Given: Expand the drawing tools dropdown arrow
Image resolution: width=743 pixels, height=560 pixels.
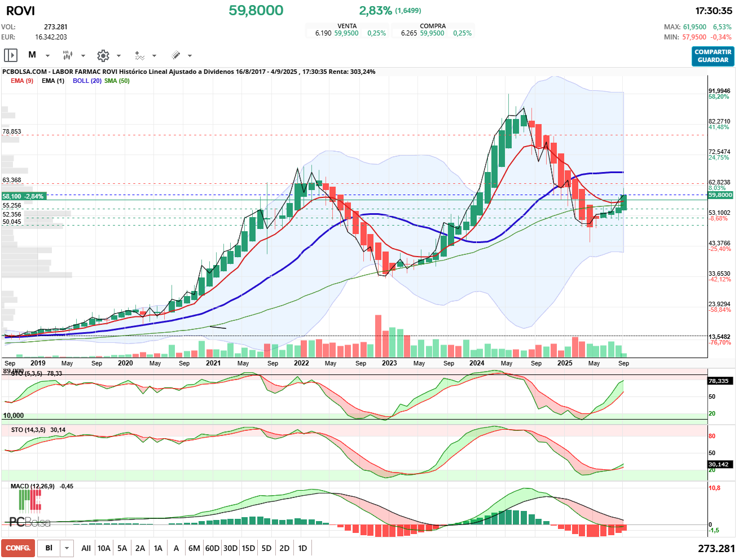Looking at the screenshot, I should pyautogui.click(x=190, y=55).
